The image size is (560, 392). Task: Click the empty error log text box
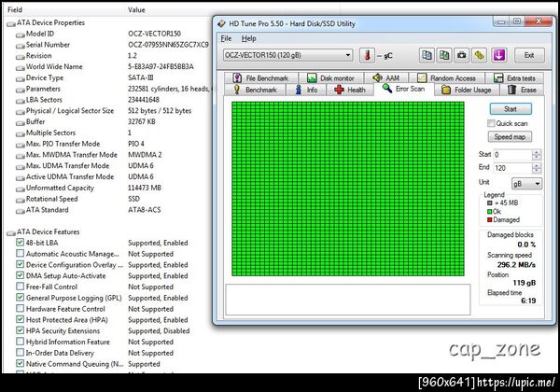point(348,300)
